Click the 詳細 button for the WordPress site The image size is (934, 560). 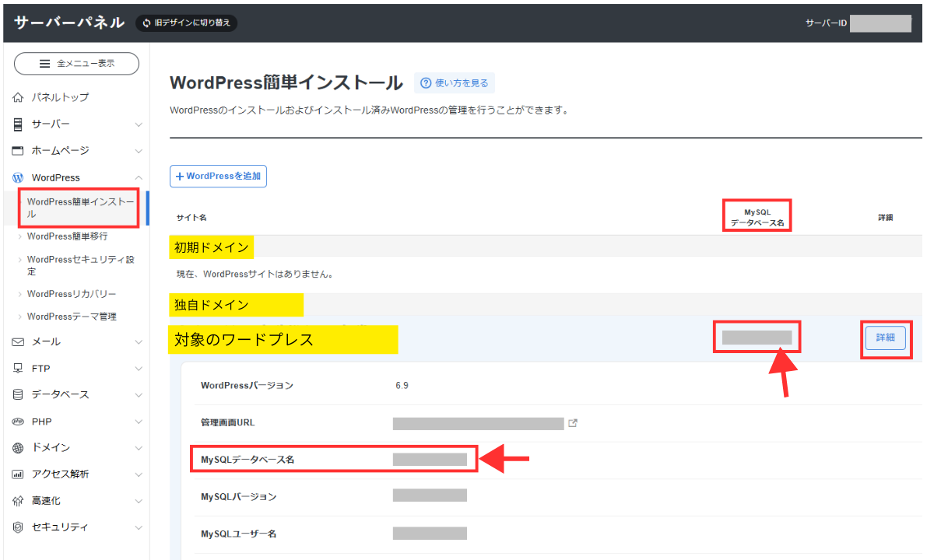click(885, 338)
